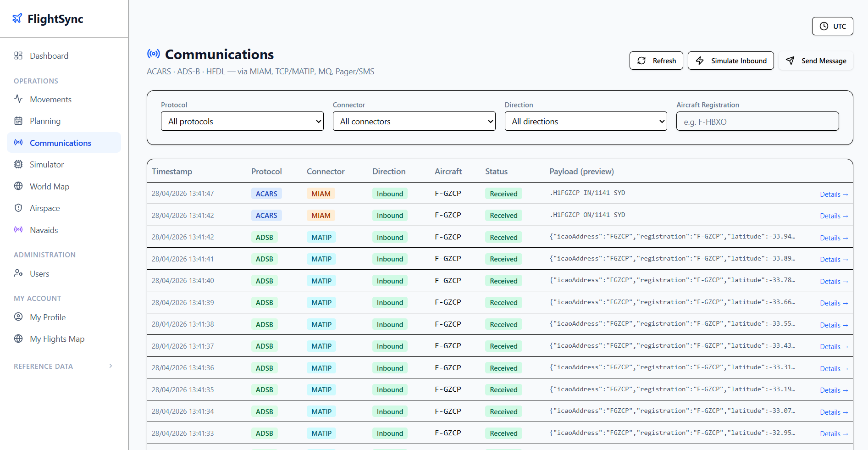Click the Airspace shield icon
This screenshot has width=868, height=450.
pyautogui.click(x=18, y=208)
